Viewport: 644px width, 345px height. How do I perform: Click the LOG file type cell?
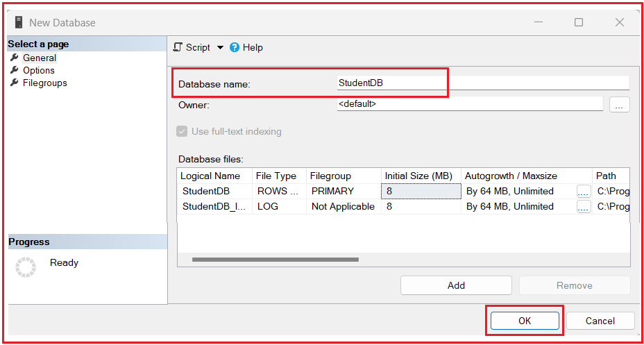tap(279, 207)
